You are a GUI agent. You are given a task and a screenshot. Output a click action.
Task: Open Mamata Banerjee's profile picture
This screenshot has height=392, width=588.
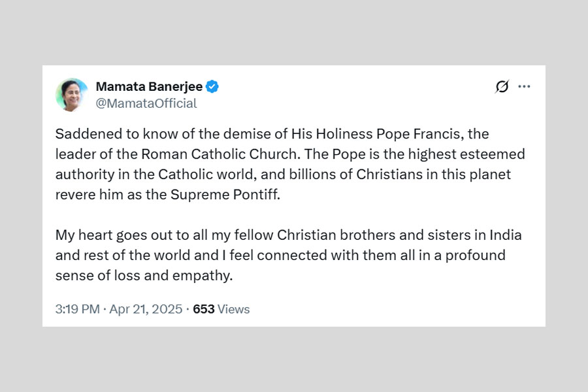pos(72,95)
